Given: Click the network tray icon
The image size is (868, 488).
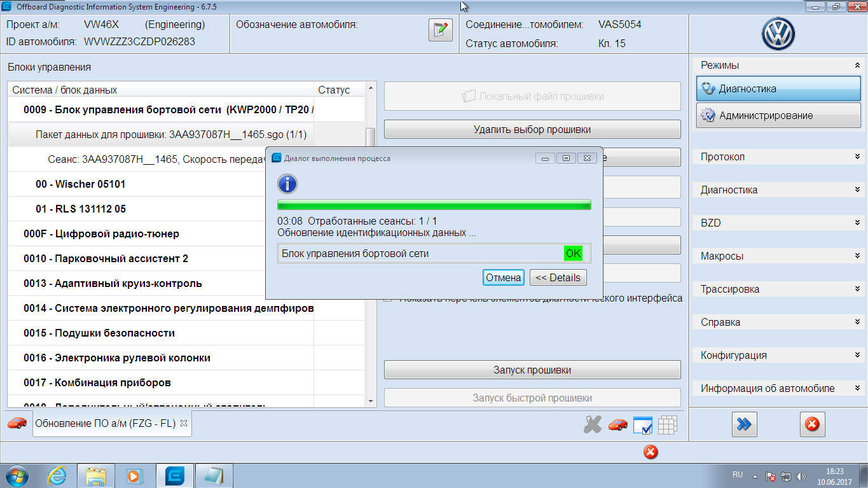Looking at the screenshot, I should click(x=786, y=476).
